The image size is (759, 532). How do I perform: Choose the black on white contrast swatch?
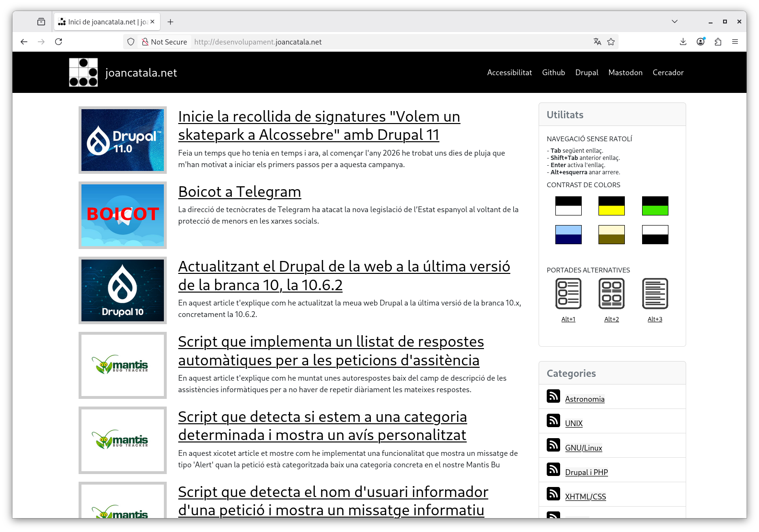tap(568, 206)
